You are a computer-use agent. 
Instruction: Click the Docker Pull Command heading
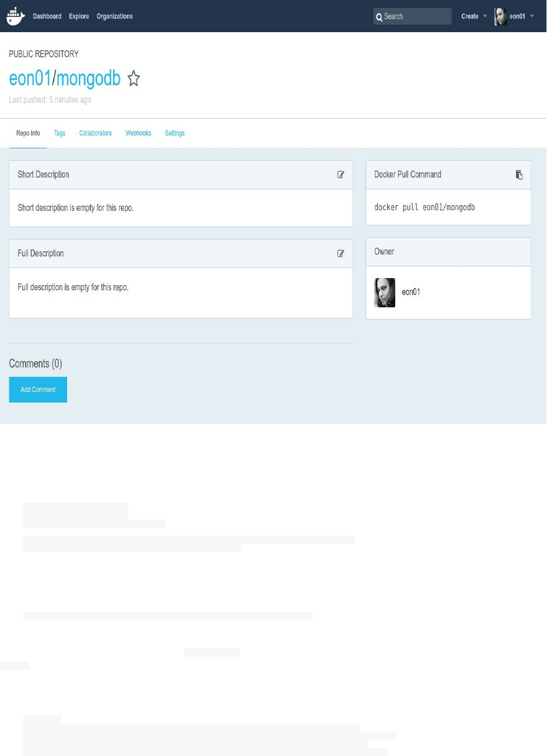407,175
